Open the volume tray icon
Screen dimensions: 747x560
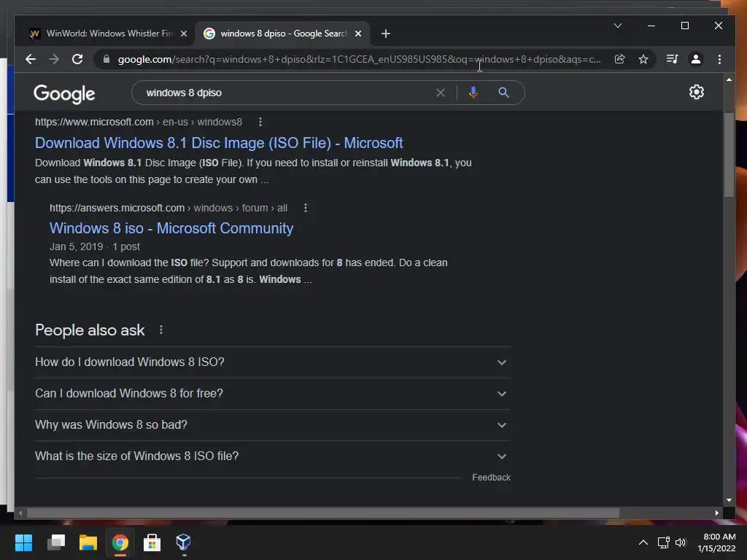coord(681,542)
